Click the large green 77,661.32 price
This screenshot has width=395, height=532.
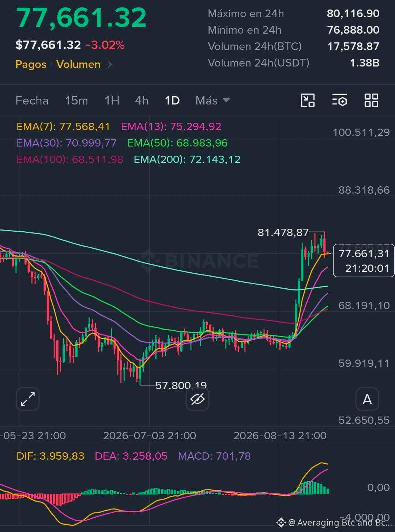pos(81,18)
